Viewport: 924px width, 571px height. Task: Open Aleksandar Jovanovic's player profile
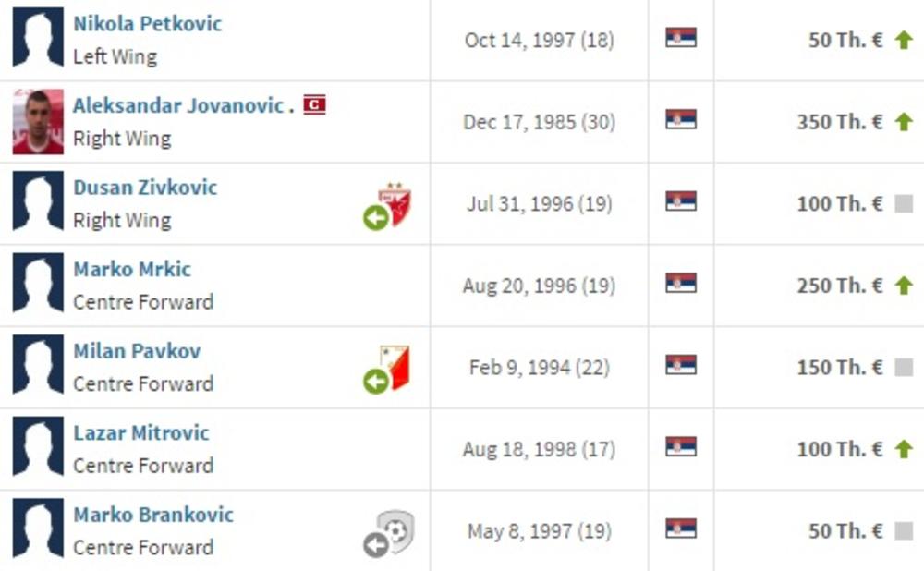point(178,105)
